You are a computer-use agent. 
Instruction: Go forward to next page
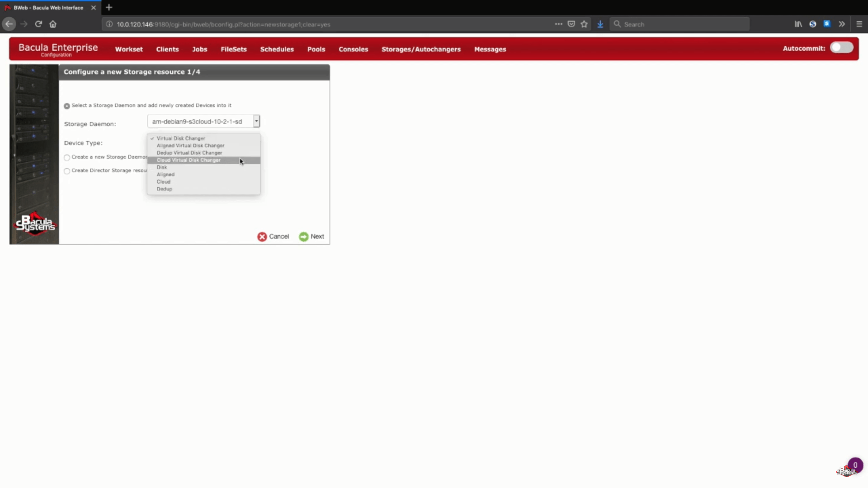[24, 24]
